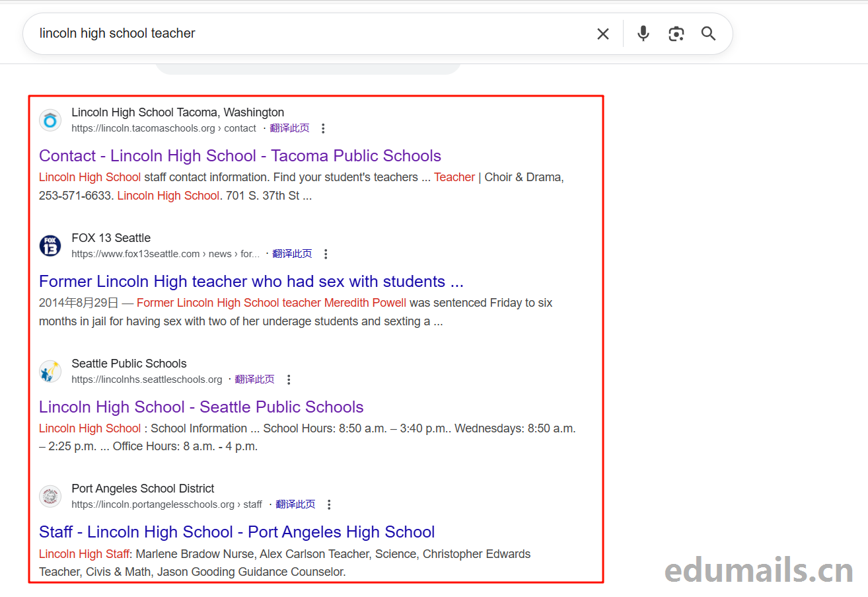Open three-dot menu for Port Angeles result
The image size is (868, 597).
coord(329,504)
